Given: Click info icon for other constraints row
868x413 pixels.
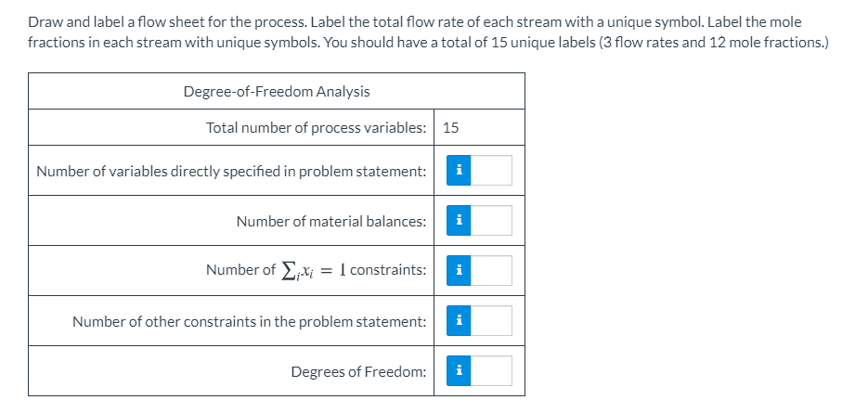Looking at the screenshot, I should click(458, 321).
